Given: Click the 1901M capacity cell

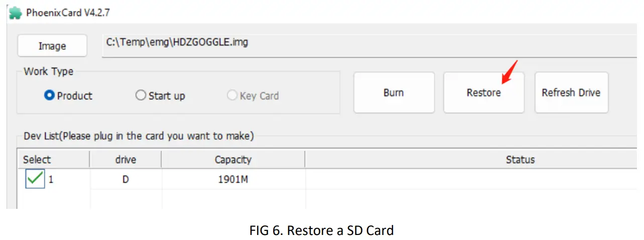Looking at the screenshot, I should coord(233,179).
